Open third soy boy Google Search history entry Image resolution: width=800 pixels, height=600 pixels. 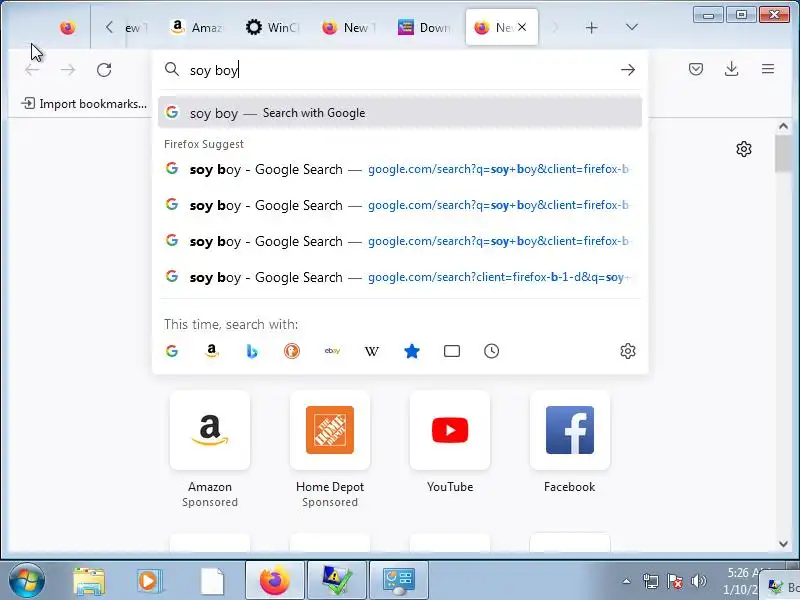(x=400, y=241)
